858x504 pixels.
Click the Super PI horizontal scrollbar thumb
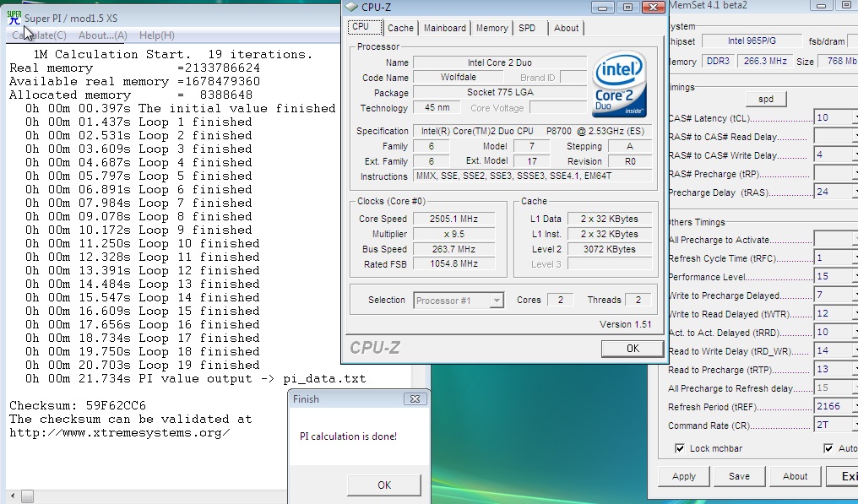(x=27, y=496)
